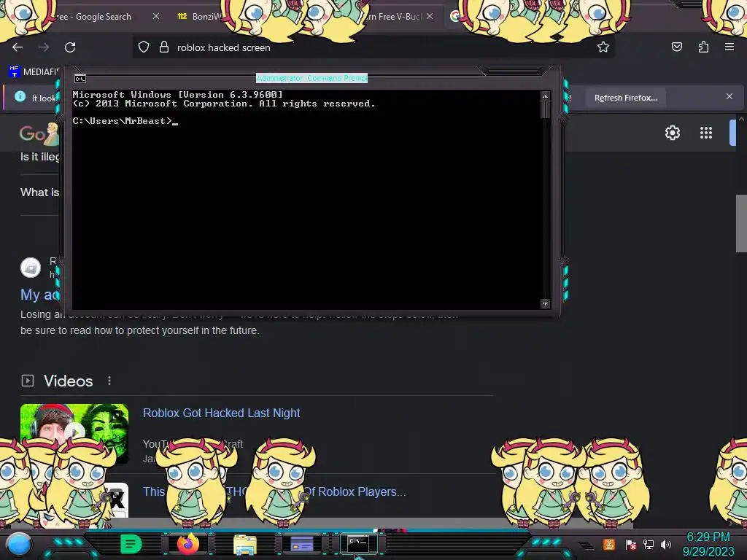The image size is (747, 560).
Task: Open Google quick settings gear
Action: coord(672,133)
